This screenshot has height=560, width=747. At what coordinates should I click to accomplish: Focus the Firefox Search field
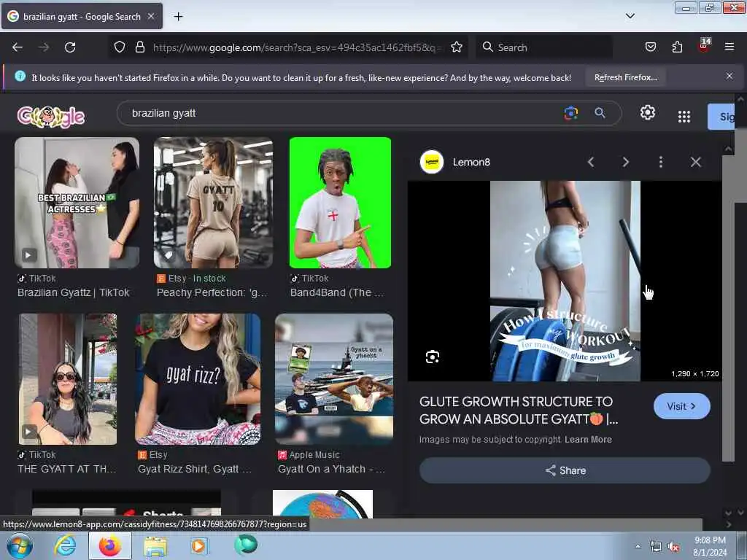pyautogui.click(x=543, y=47)
